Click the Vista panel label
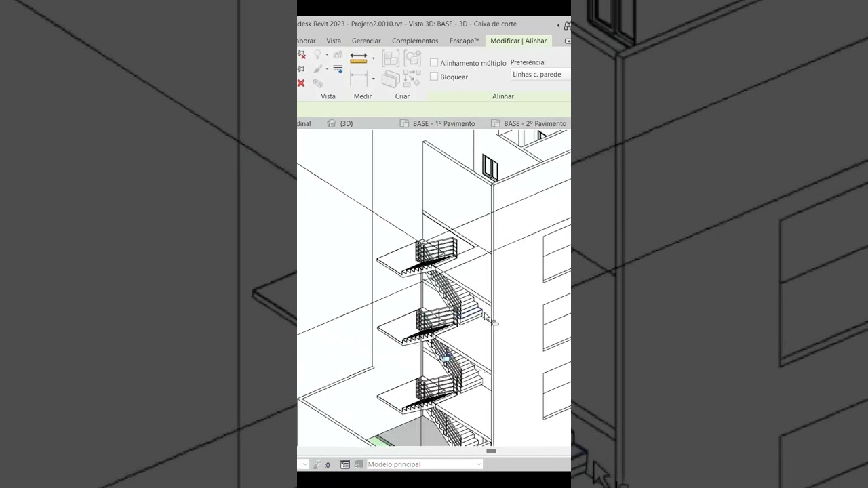The image size is (868, 488). tap(328, 96)
